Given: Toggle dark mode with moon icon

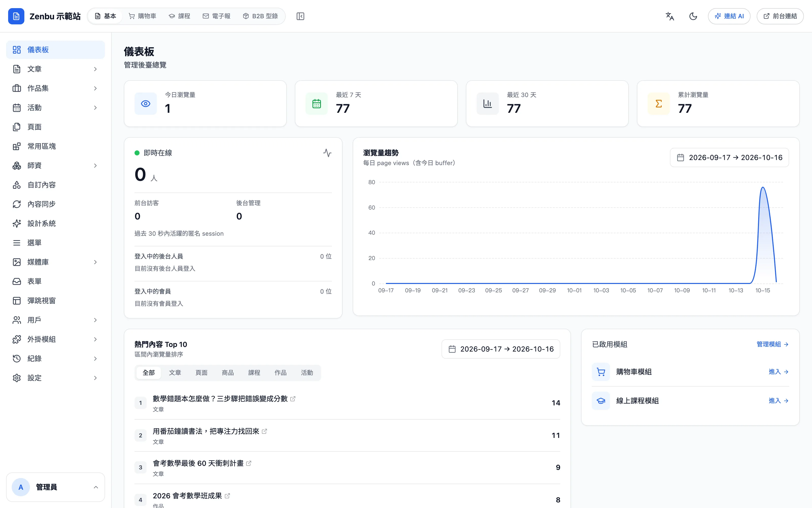Looking at the screenshot, I should click(693, 16).
